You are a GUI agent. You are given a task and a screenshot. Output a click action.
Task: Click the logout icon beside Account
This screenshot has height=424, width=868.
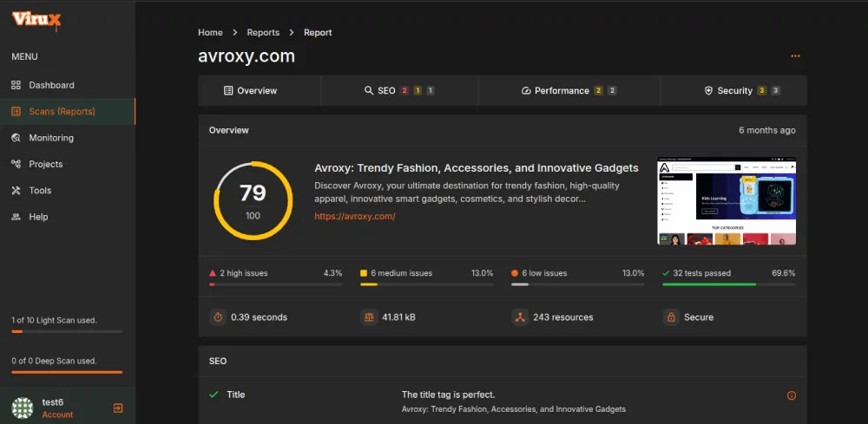click(118, 408)
